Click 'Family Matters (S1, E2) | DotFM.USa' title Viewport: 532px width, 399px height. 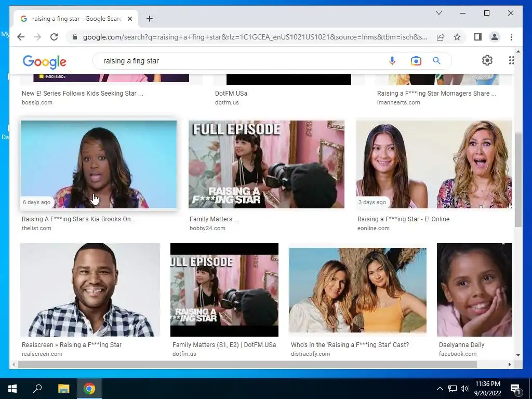coord(224,345)
